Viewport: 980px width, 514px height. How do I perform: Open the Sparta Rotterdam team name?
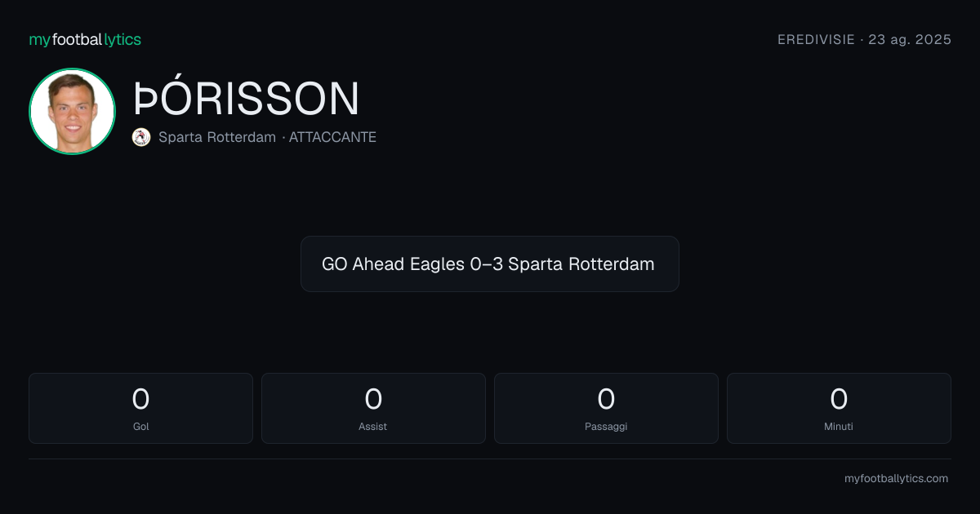click(217, 137)
